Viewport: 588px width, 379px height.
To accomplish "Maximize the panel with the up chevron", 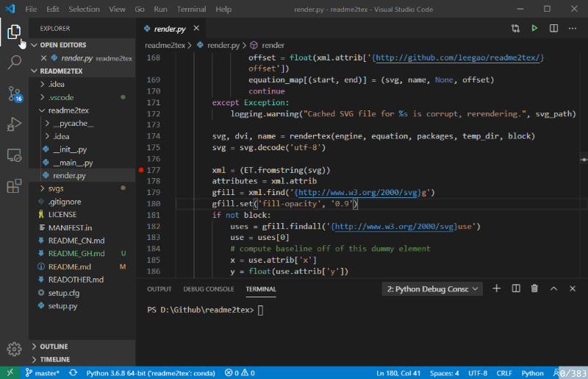I will (x=553, y=288).
